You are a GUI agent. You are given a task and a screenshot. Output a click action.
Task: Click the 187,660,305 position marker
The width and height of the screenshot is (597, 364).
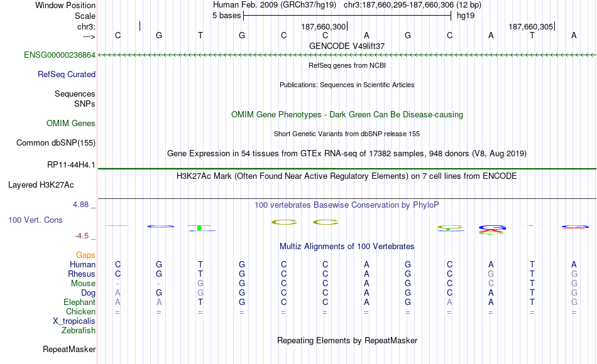[x=532, y=26]
